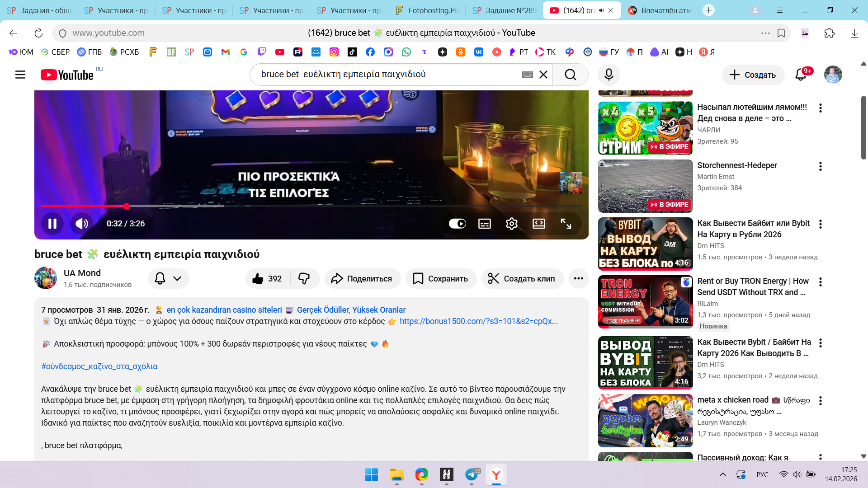
Task: Pause the video playback
Action: [x=52, y=224]
